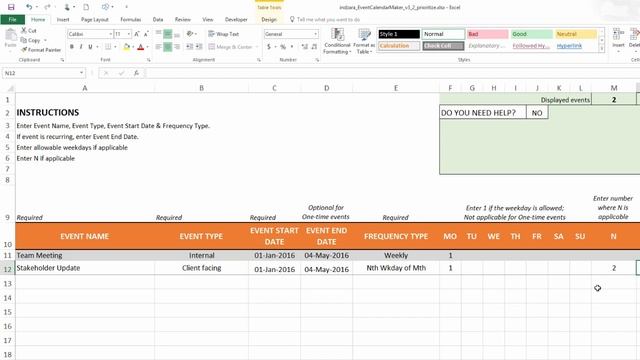Click the Borders icon

108,47
